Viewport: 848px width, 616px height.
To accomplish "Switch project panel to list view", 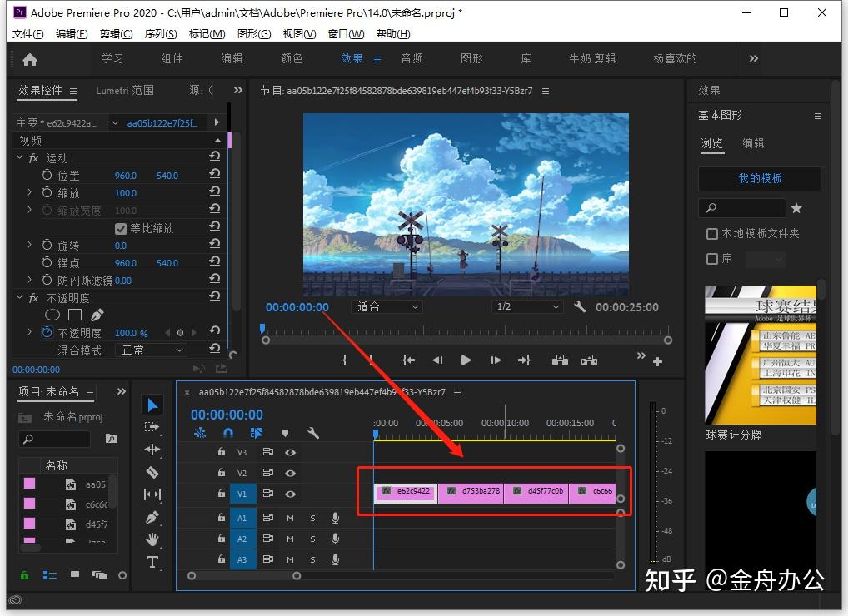I will tap(50, 575).
